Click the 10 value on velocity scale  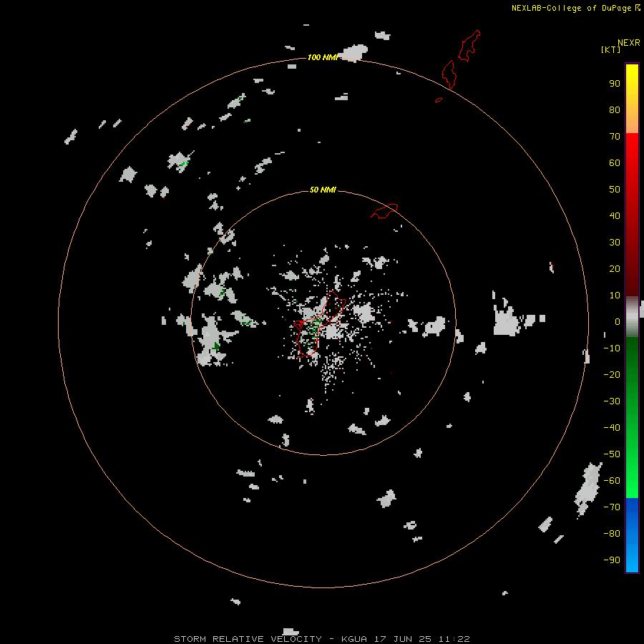click(x=615, y=296)
